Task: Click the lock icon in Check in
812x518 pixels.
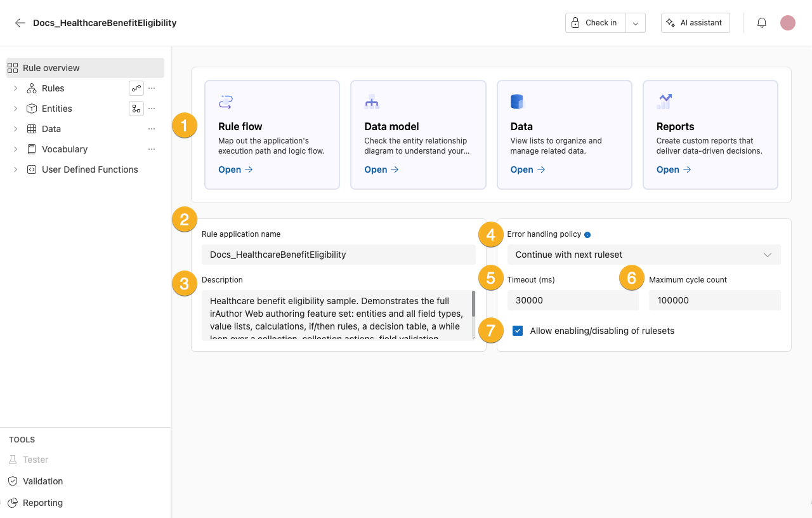Action: (x=575, y=23)
